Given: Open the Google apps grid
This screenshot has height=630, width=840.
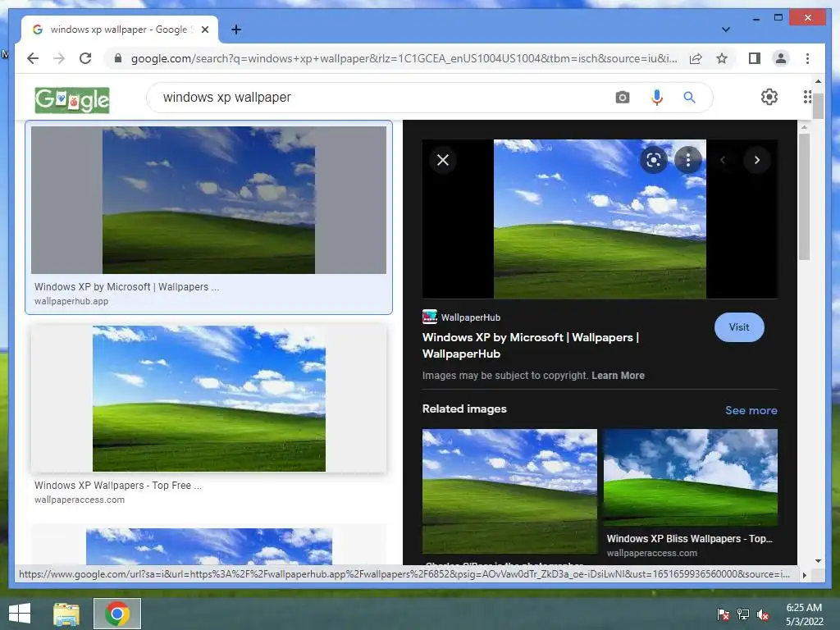Looking at the screenshot, I should [x=807, y=97].
